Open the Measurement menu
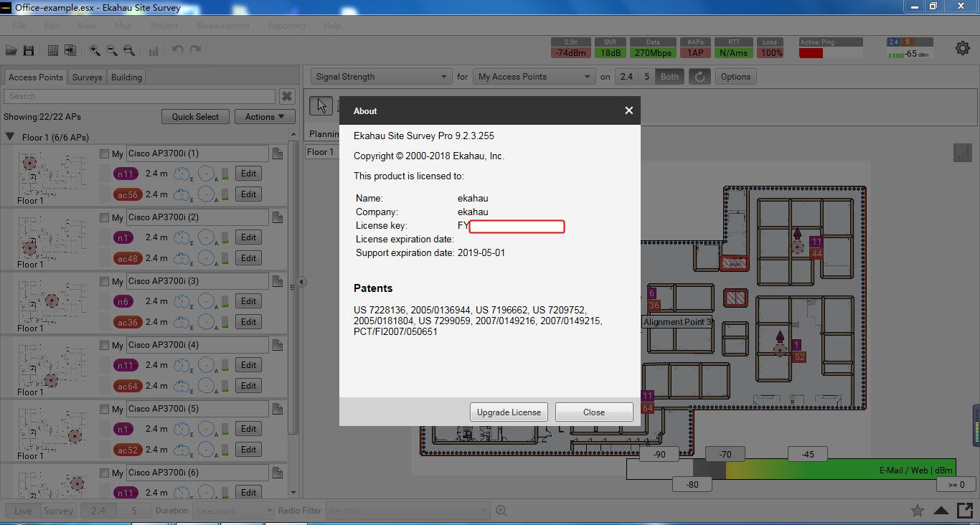980x525 pixels. 223,26
